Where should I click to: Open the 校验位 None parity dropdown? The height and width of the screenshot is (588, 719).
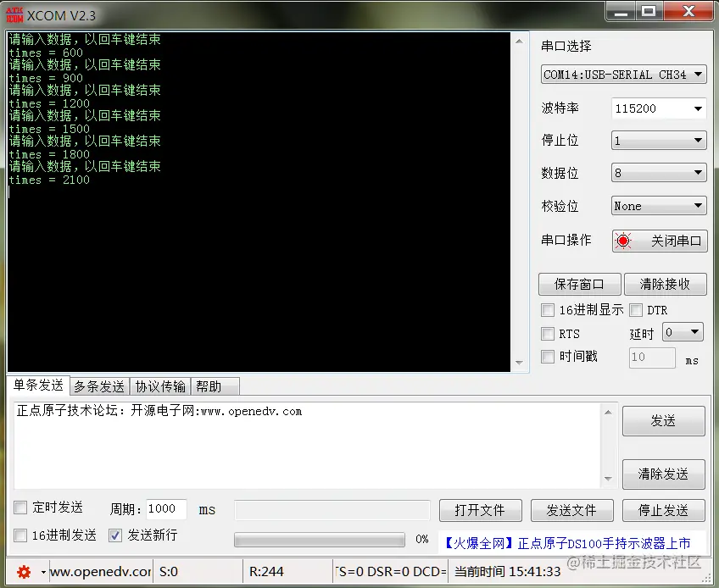point(659,206)
